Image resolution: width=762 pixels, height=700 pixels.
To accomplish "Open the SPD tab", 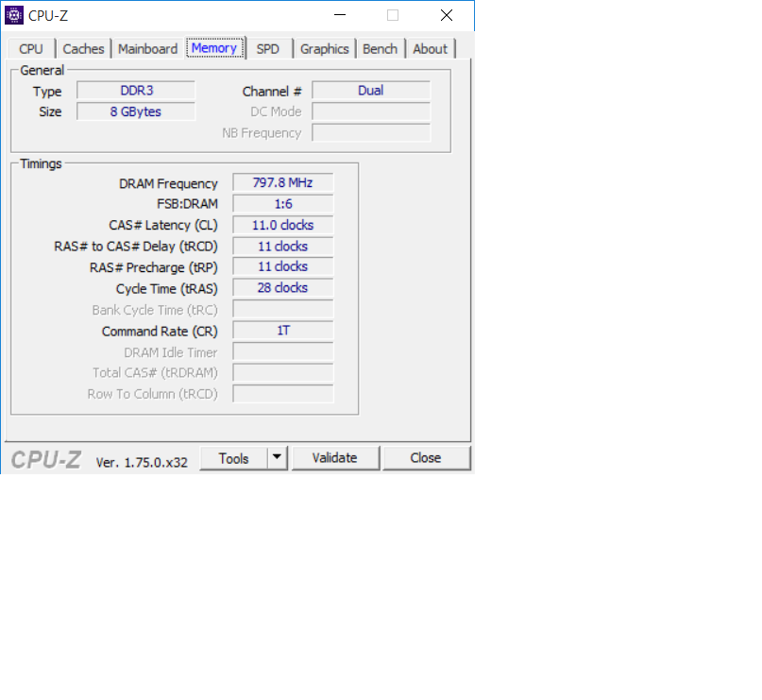I will (268, 49).
